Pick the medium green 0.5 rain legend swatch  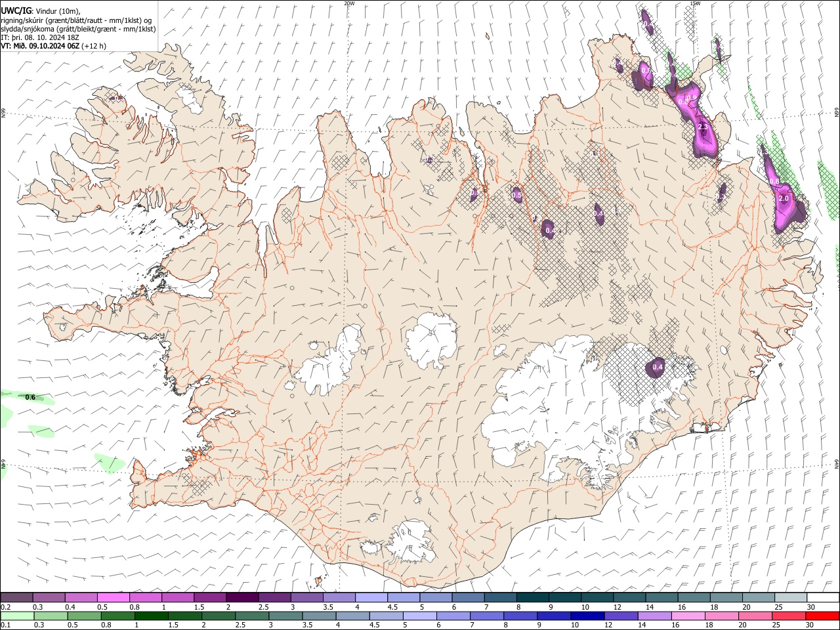pyautogui.click(x=84, y=618)
